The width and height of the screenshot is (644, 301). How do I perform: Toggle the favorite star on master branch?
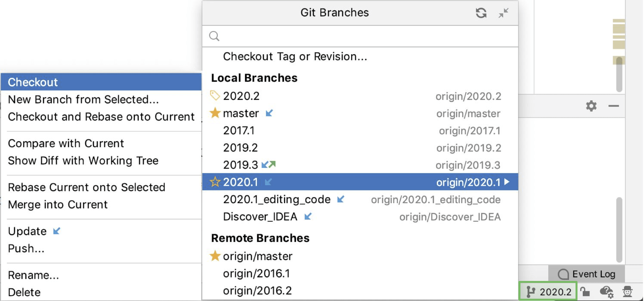pyautogui.click(x=215, y=113)
